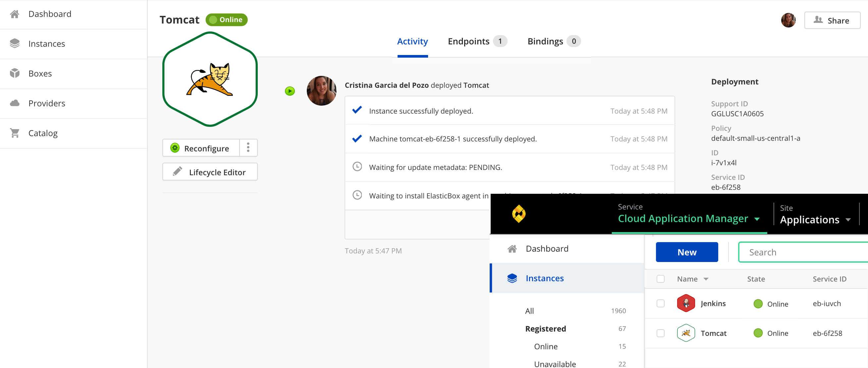This screenshot has height=368, width=868.
Task: Filter by Registered instances (67)
Action: point(575,329)
